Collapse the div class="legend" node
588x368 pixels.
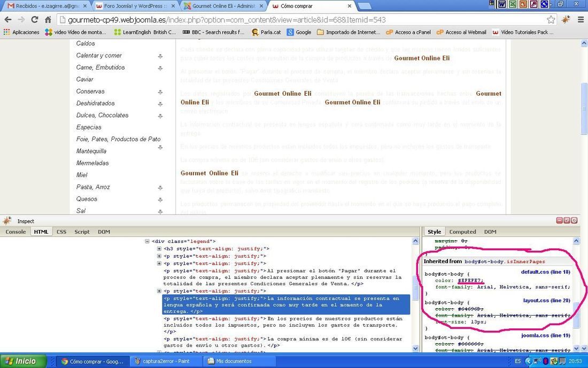148,241
